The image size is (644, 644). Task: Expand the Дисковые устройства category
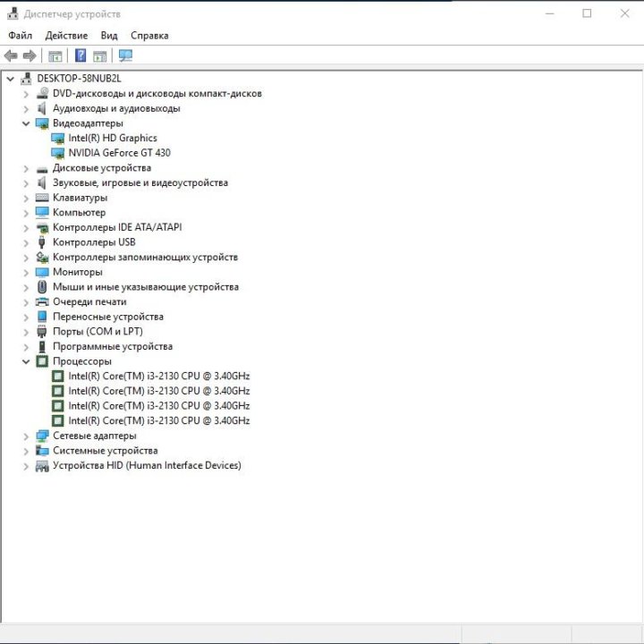(26, 168)
